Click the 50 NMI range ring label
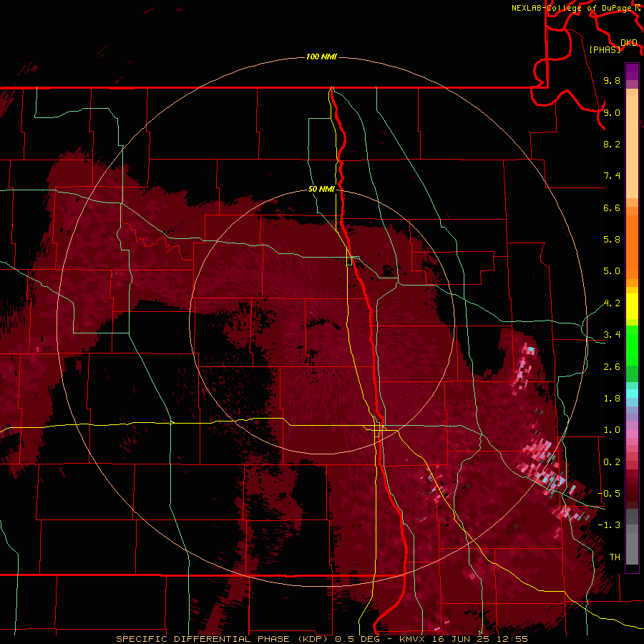 pyautogui.click(x=321, y=189)
